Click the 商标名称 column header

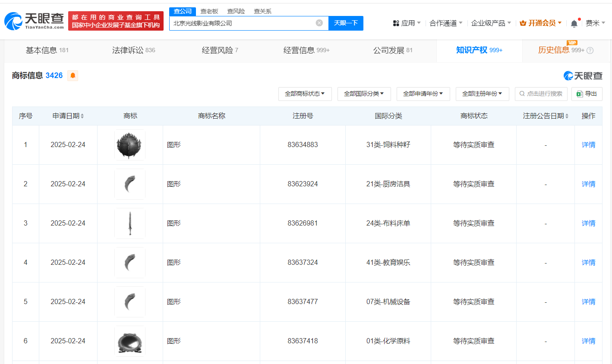pyautogui.click(x=211, y=116)
